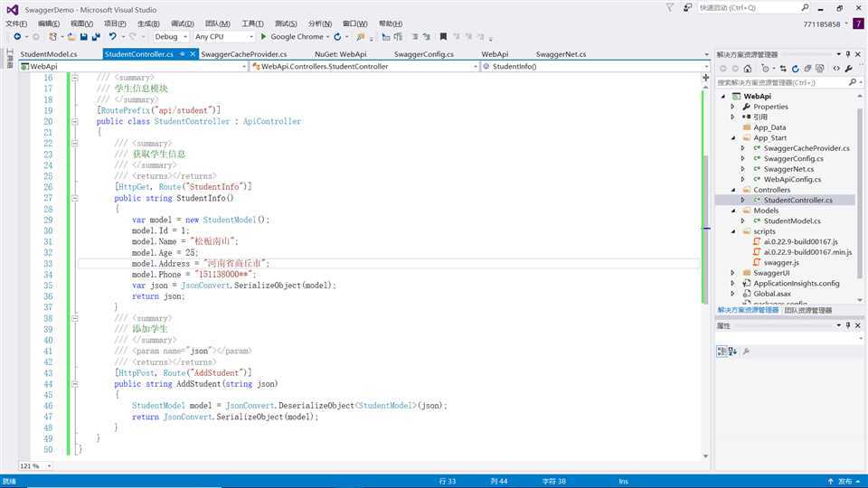This screenshot has height=488, width=868.
Task: Click the browser Refresh icon in the toolbar
Action: click(x=337, y=36)
